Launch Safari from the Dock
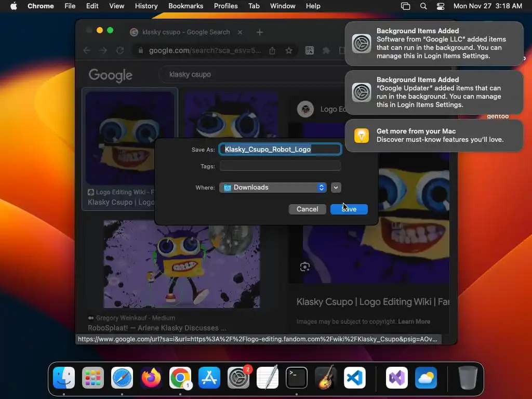 [x=122, y=377]
